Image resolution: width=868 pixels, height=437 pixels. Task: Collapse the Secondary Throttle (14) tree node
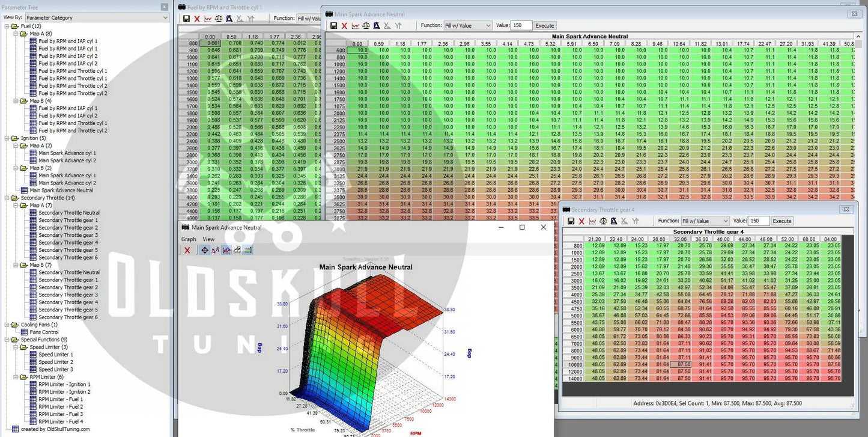pyautogui.click(x=7, y=198)
